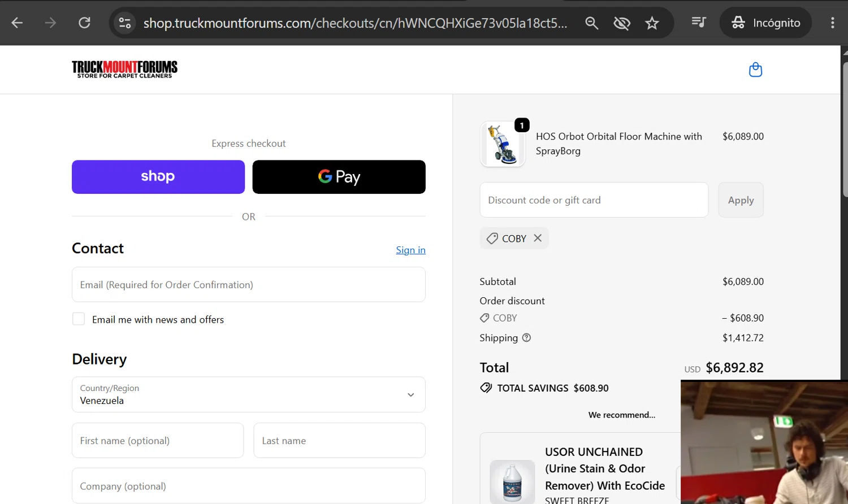Remove the COBY discount code

pos(538,238)
